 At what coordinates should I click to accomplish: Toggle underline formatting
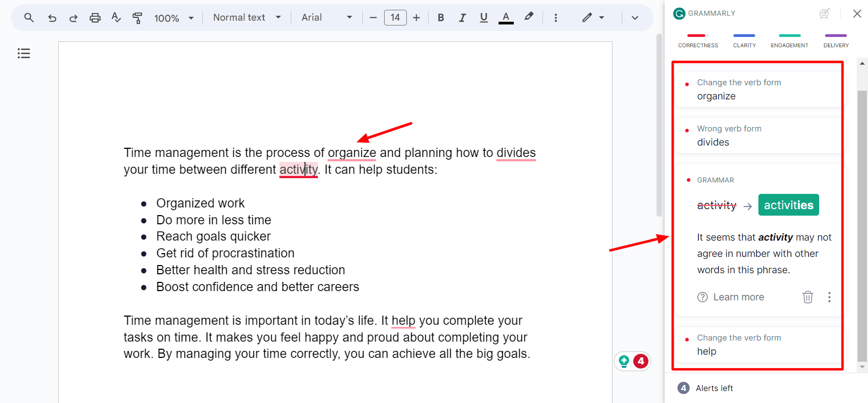point(483,18)
